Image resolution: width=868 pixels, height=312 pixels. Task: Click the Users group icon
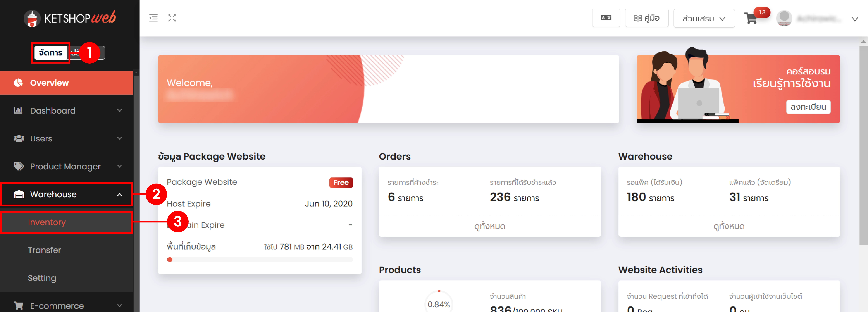(x=19, y=138)
